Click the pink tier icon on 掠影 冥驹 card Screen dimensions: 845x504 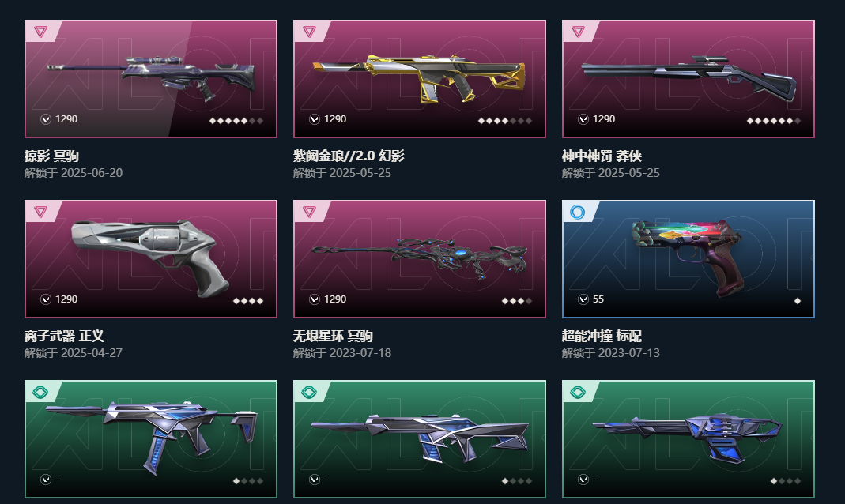[40, 32]
